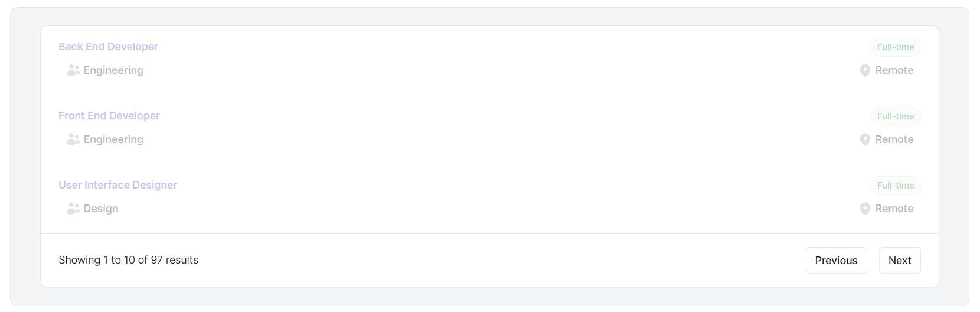Screen dimensions: 980x312
Task: Click the location pin for User Interface Designer
Action: point(865,209)
